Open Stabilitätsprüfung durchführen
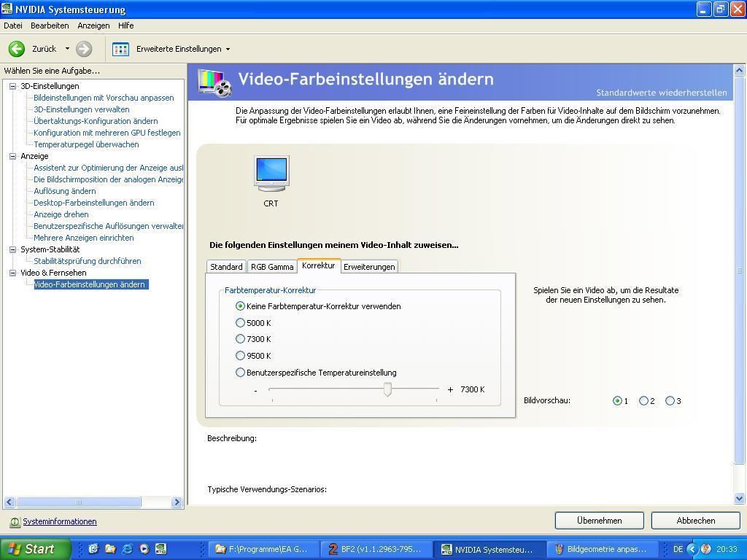This screenshot has width=747, height=560. (x=88, y=261)
